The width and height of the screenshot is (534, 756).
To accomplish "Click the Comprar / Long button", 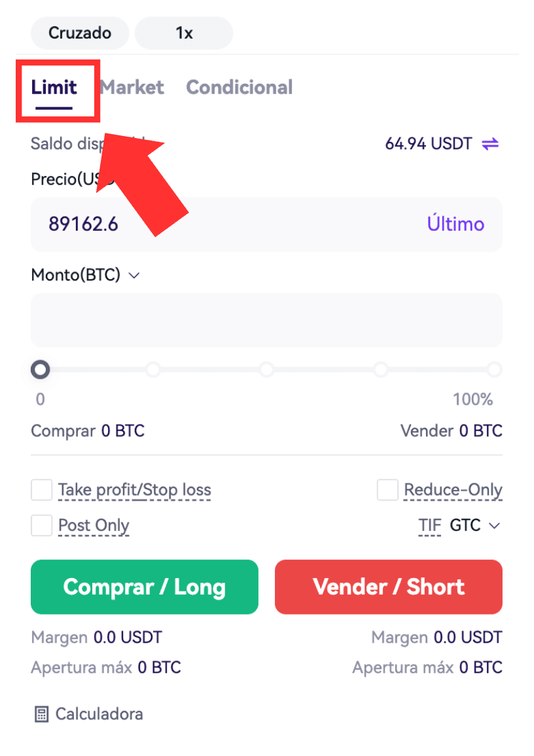I will (x=145, y=587).
